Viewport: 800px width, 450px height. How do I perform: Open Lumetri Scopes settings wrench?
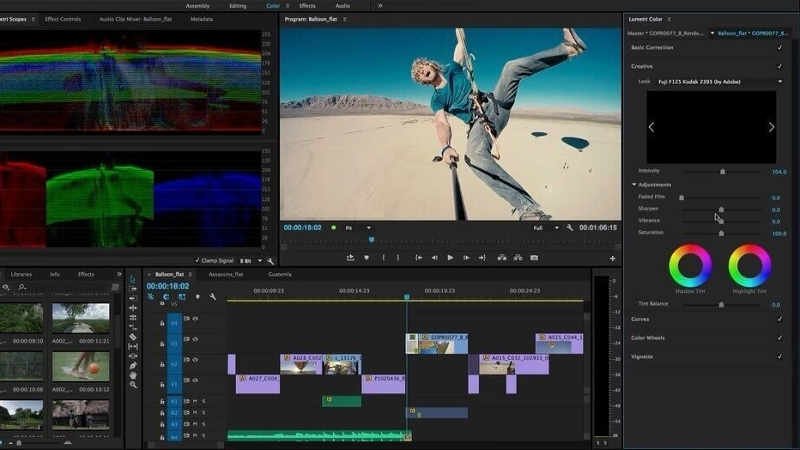coord(270,261)
